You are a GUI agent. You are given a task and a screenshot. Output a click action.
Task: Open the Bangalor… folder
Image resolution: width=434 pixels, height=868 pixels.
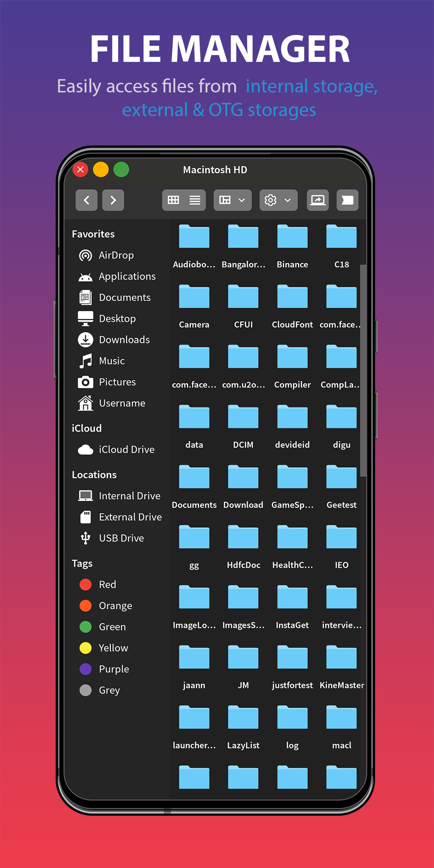pos(243,246)
